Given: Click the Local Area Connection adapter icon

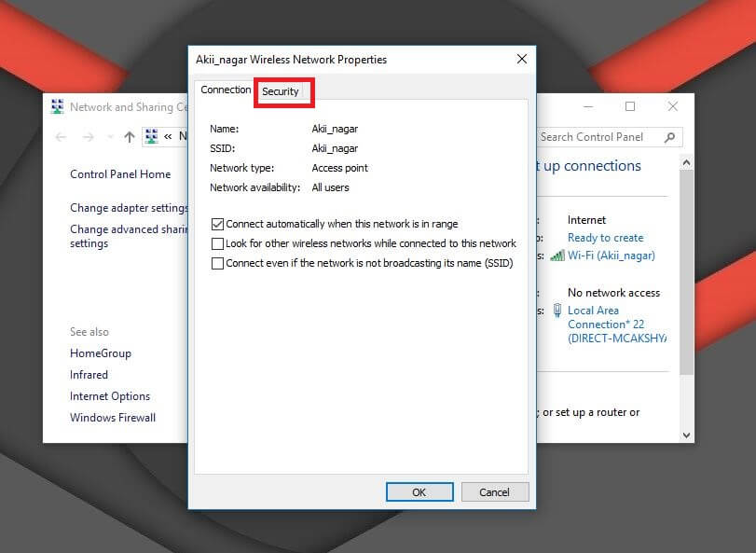Looking at the screenshot, I should point(557,310).
